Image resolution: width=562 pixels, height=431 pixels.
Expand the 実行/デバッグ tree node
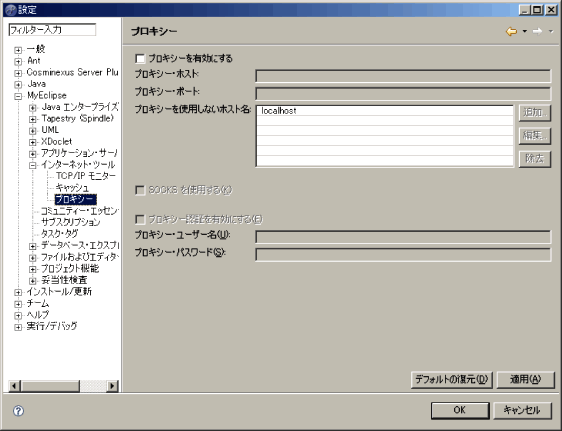18,327
